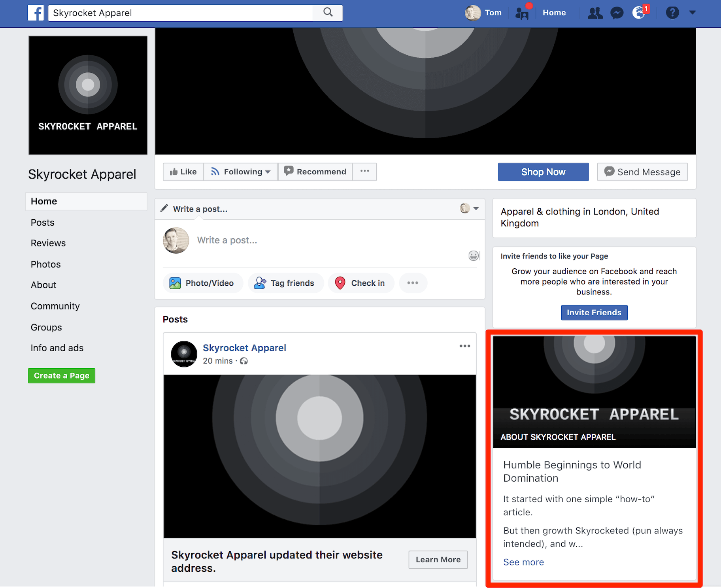Image resolution: width=721 pixels, height=588 pixels.
Task: Click the search magnifier icon
Action: [x=327, y=13]
